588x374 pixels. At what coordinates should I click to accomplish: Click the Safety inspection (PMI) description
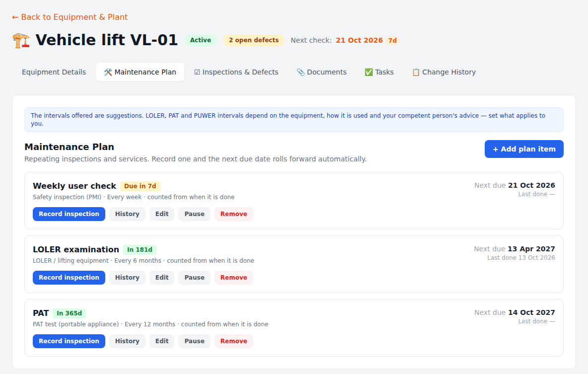point(134,197)
